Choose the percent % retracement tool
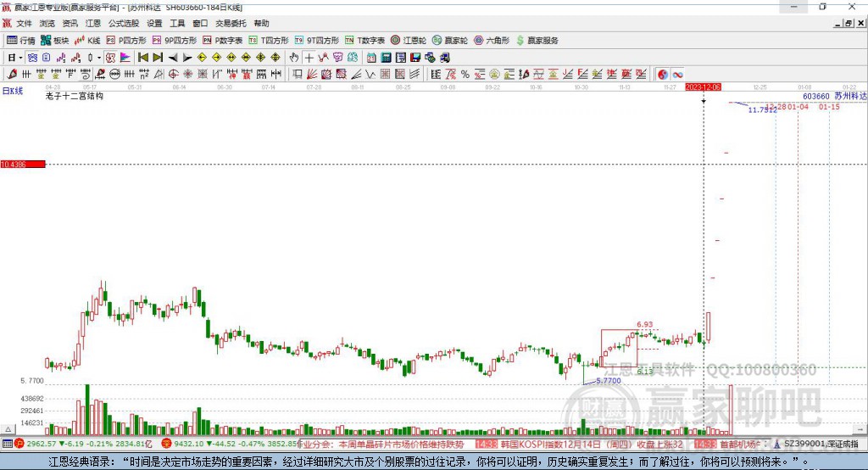868x470 pixels. click(465, 75)
